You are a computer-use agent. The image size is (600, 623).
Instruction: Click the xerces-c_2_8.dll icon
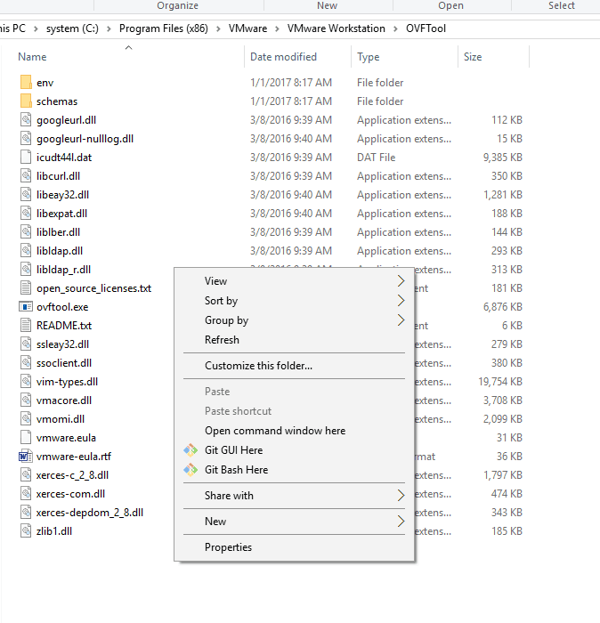25,474
